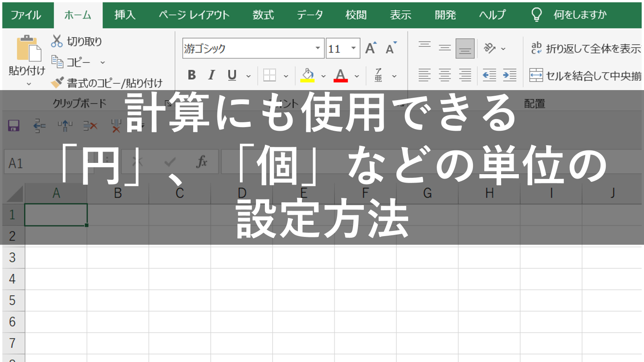The width and height of the screenshot is (644, 362).
Task: Open the font size 11 dropdown
Action: [x=353, y=48]
